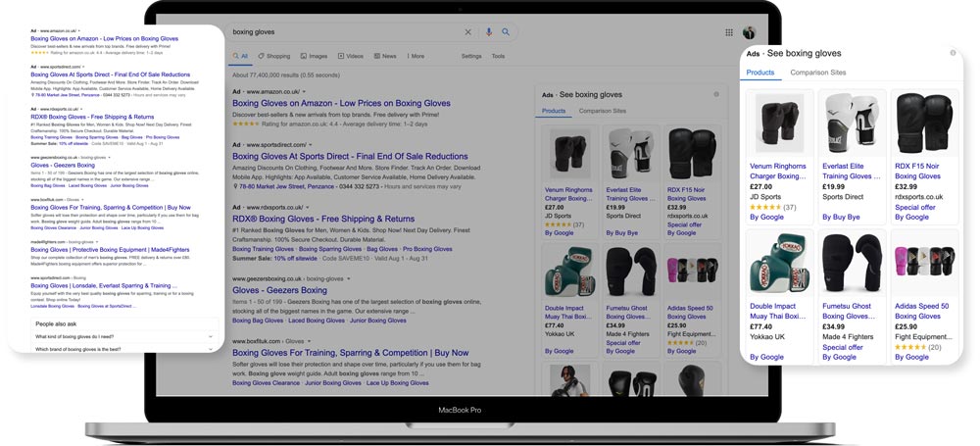Click 'Special offer' under rdxsports.co.uk in right callout
The width and height of the screenshot is (980, 446).
(915, 207)
